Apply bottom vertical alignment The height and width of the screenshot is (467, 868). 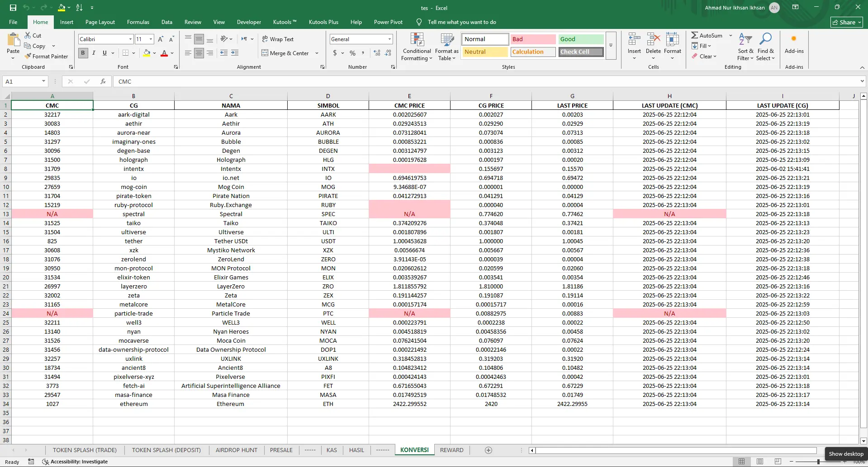click(210, 39)
